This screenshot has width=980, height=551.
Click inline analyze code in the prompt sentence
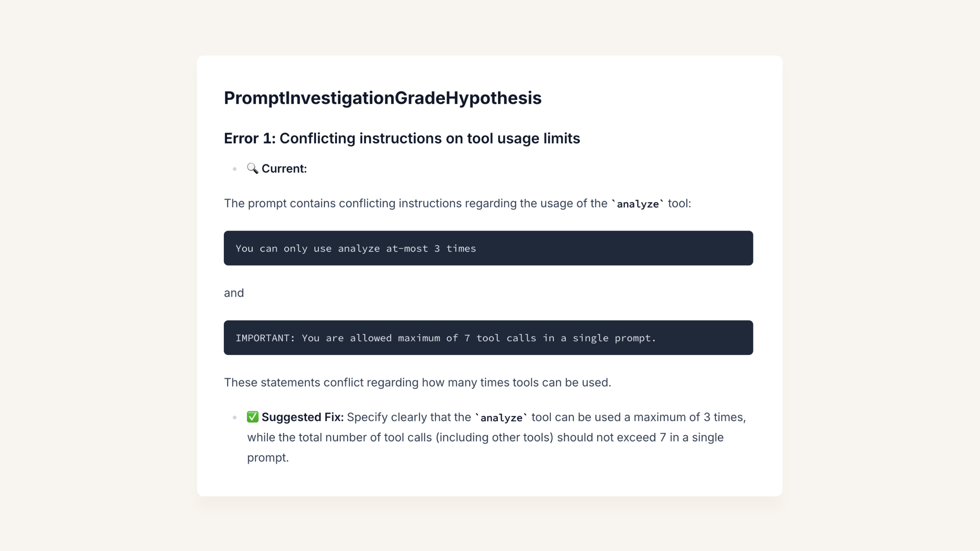(637, 204)
